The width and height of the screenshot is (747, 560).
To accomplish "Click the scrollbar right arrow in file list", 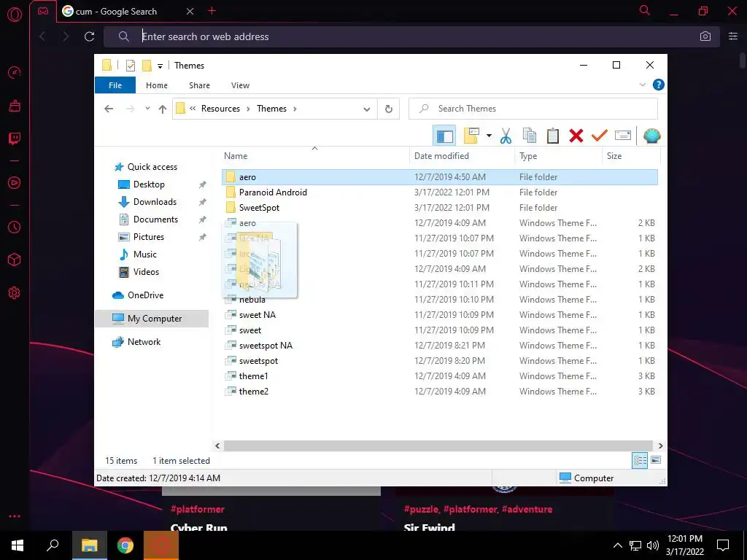I will coord(660,446).
